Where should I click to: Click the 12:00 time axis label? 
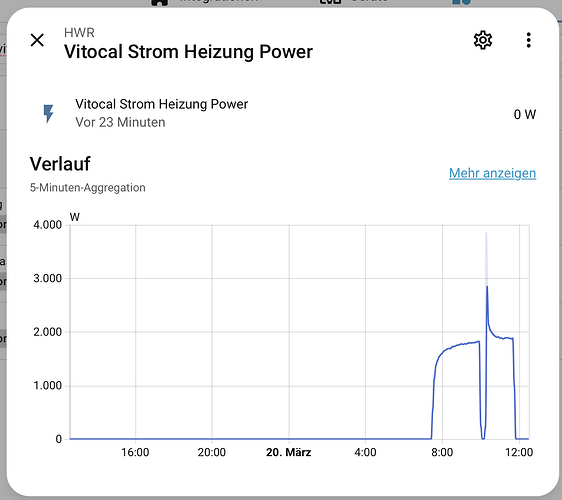tap(519, 452)
